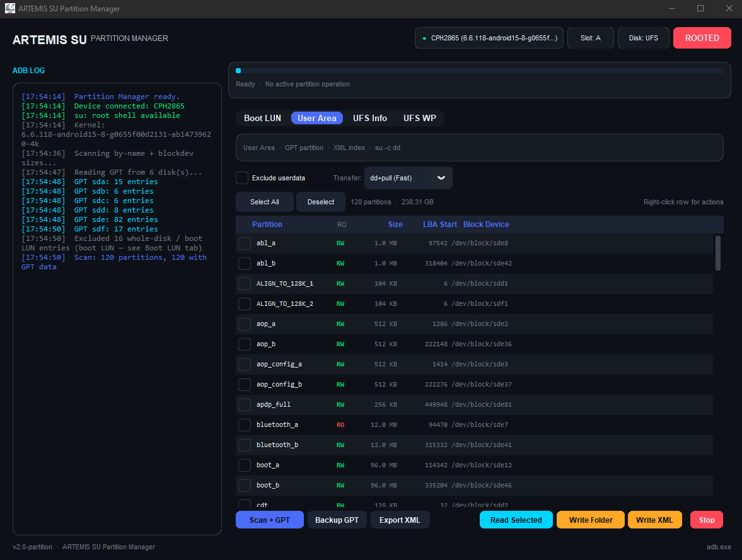Click the Disk: UFS indicator
The image size is (742, 560).
tap(644, 38)
